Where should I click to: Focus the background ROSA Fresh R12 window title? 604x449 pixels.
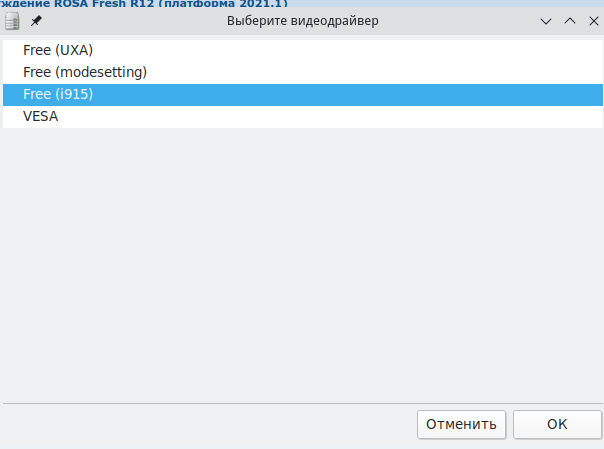coord(144,4)
